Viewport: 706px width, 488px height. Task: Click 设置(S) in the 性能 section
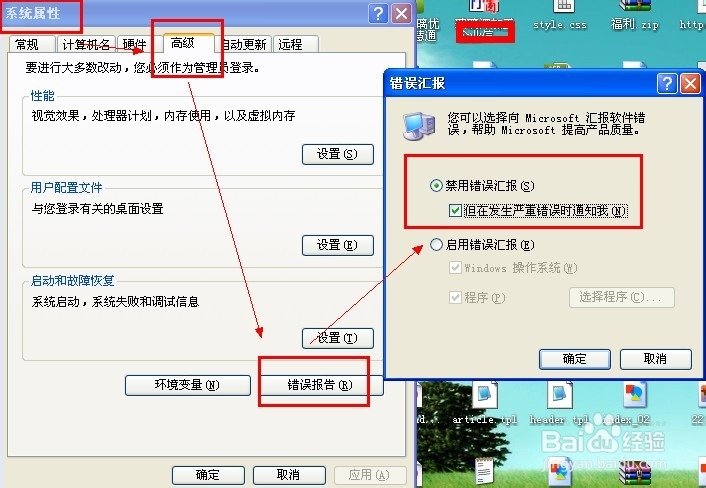338,154
